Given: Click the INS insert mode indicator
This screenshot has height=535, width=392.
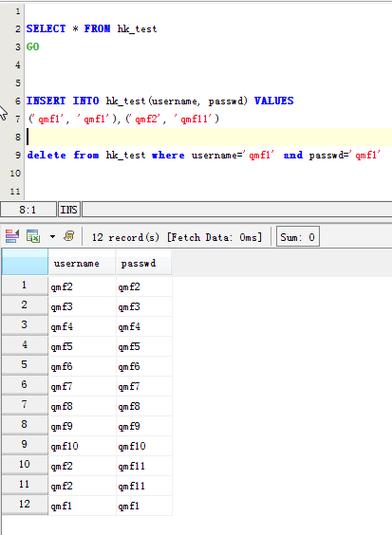Looking at the screenshot, I should pos(69,209).
